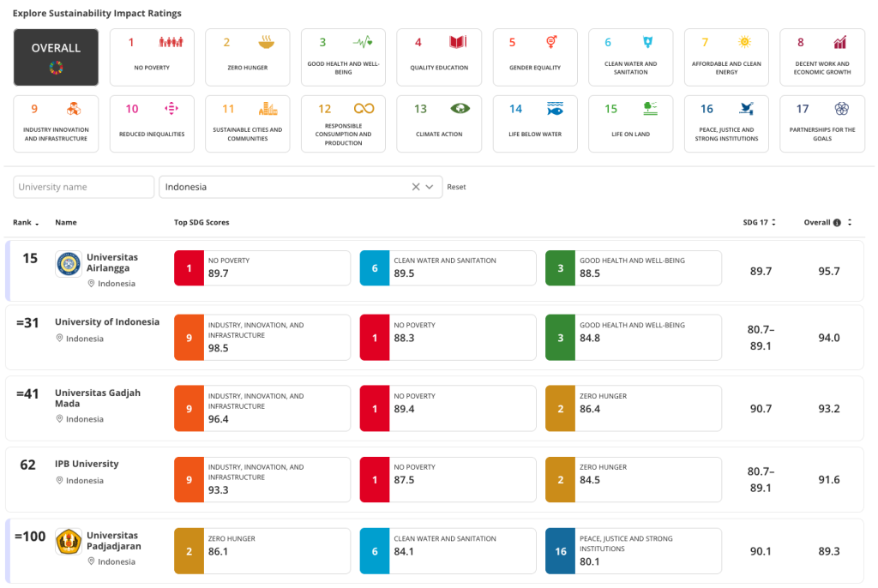Select the Quality Education SDG 4 tile

(439, 57)
